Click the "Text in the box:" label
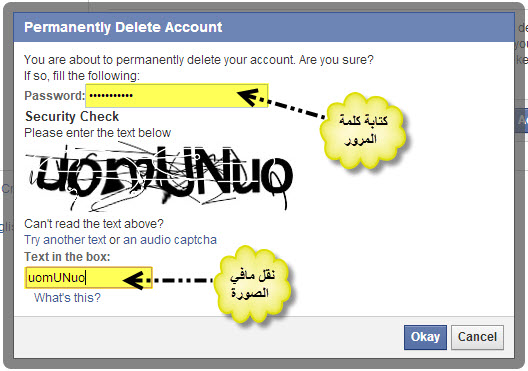Image resolution: width=528 pixels, height=371 pixels. 67,257
